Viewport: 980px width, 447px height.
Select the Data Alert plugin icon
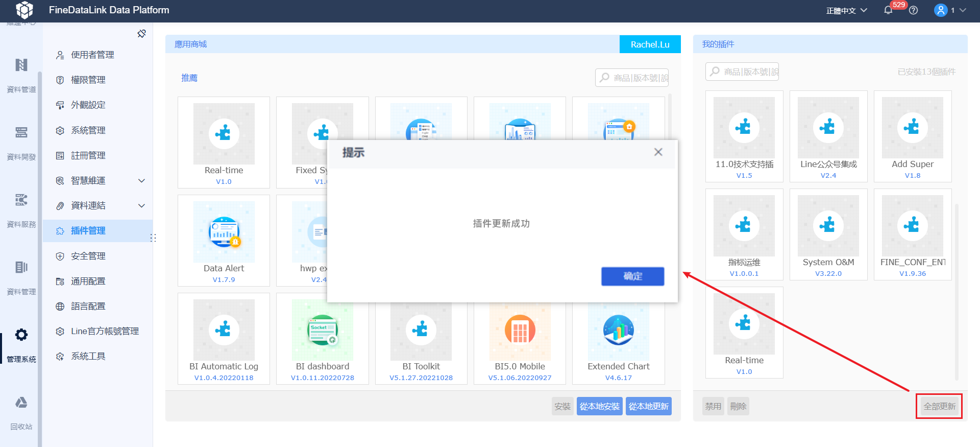tap(224, 232)
